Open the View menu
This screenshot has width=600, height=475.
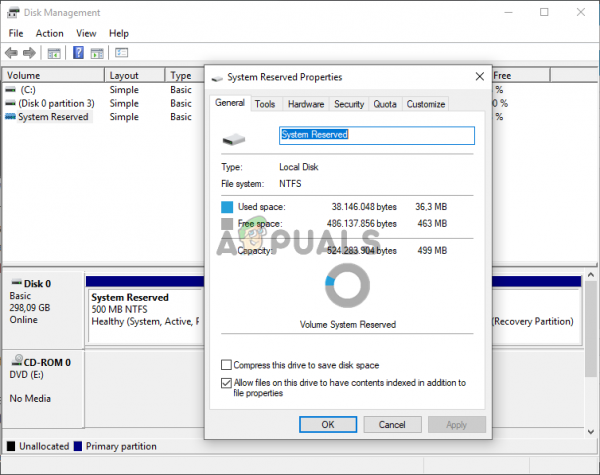86,33
